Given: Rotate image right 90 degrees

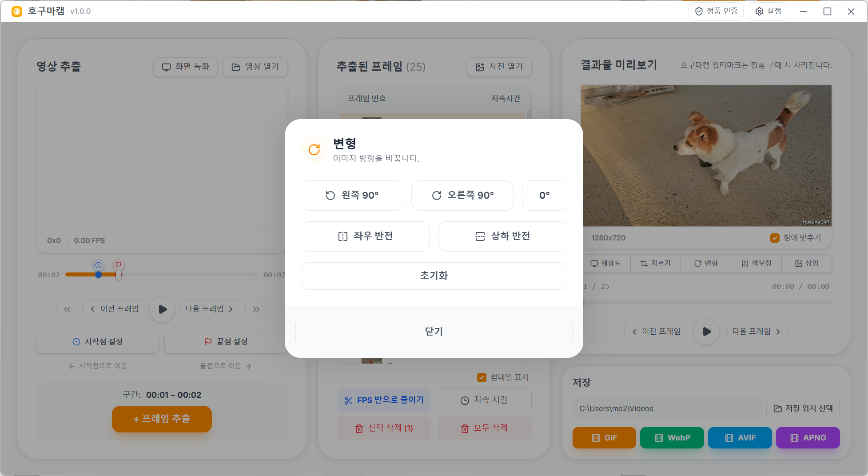Looking at the screenshot, I should (x=462, y=196).
